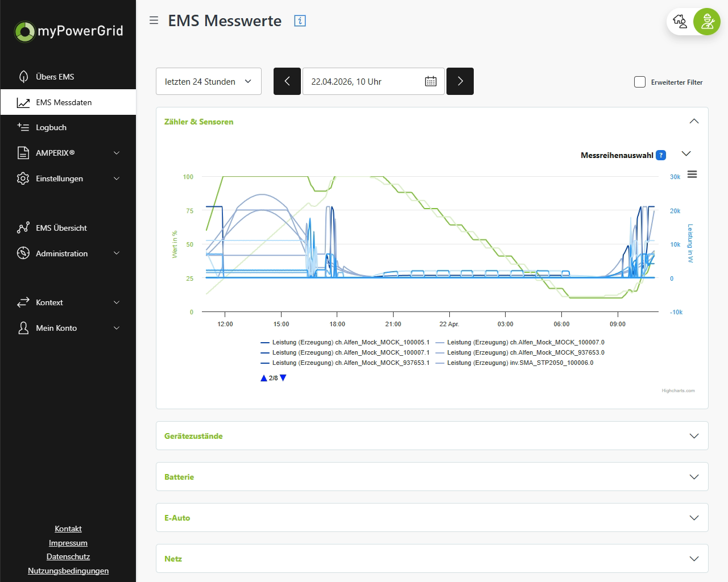Open the Nutzungsbedingungen link
Screen dimensions: 728x582
click(x=68, y=571)
